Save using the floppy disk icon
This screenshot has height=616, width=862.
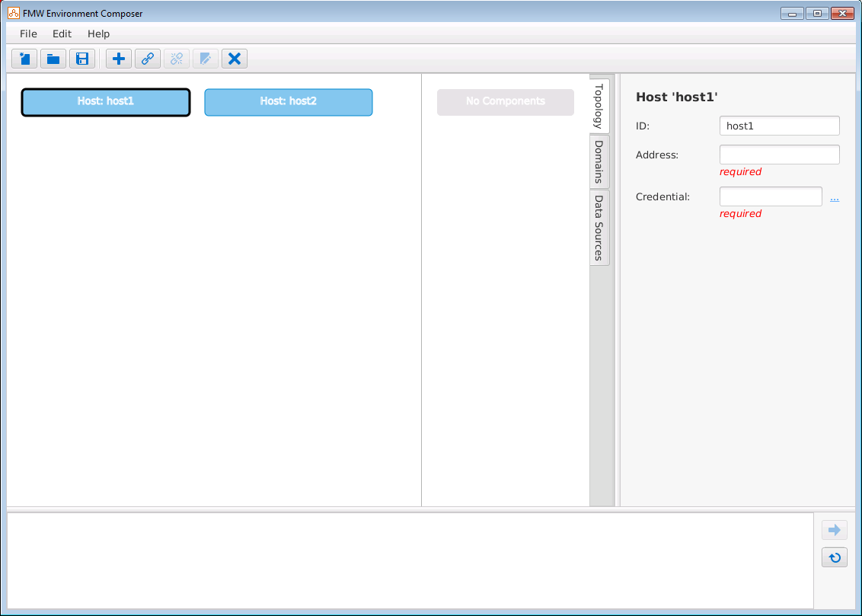(x=82, y=59)
